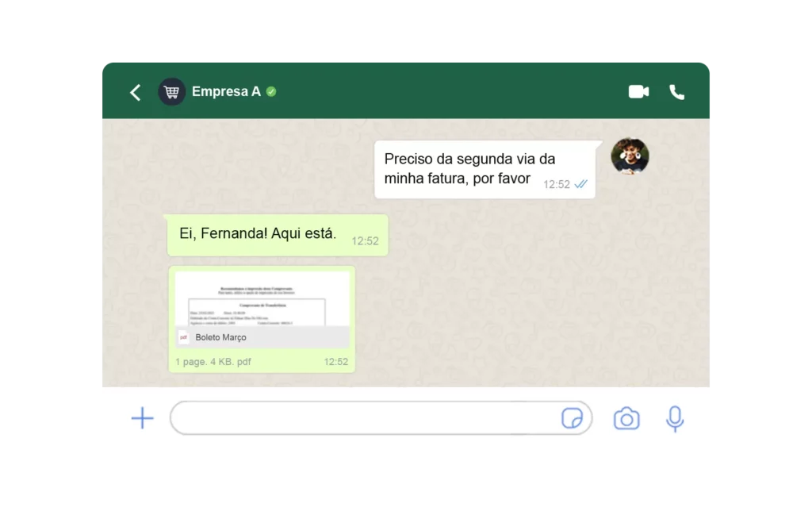Click the small pdf file icon
Screen dimensions: 812x515
(183, 337)
